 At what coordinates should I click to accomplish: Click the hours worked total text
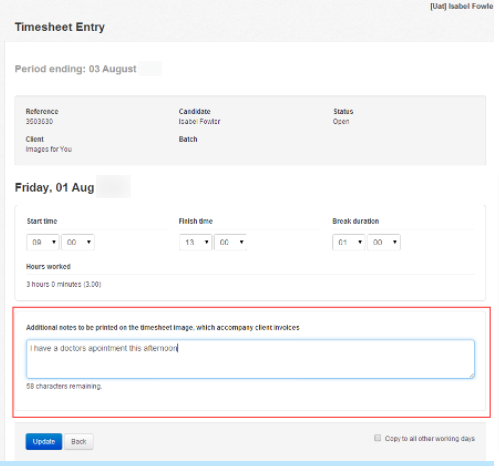tap(64, 284)
